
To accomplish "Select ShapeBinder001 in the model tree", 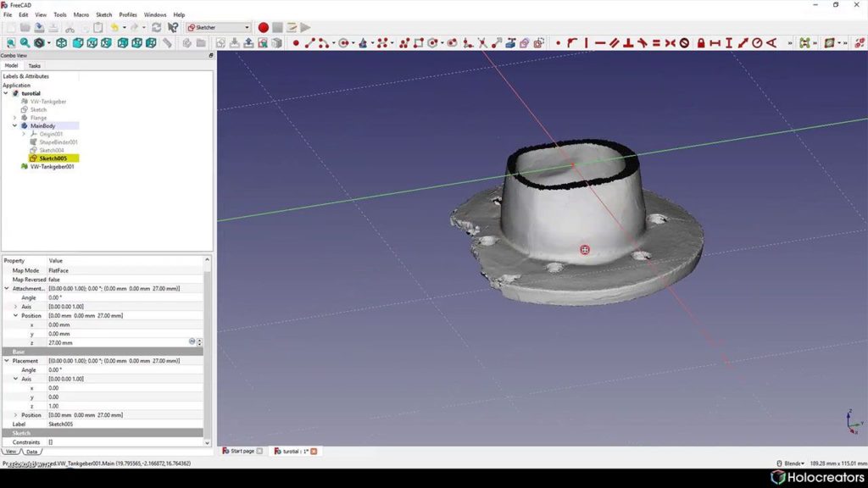I will coord(58,142).
